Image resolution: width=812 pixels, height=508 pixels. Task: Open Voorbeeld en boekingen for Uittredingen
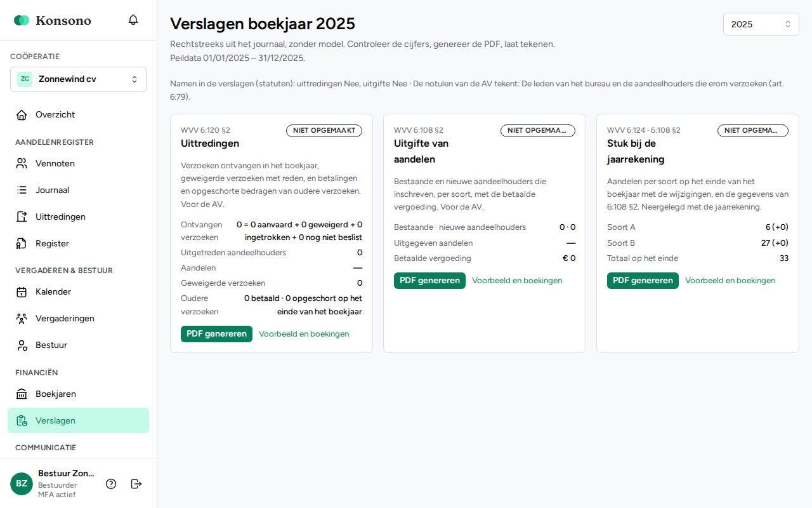pyautogui.click(x=304, y=334)
